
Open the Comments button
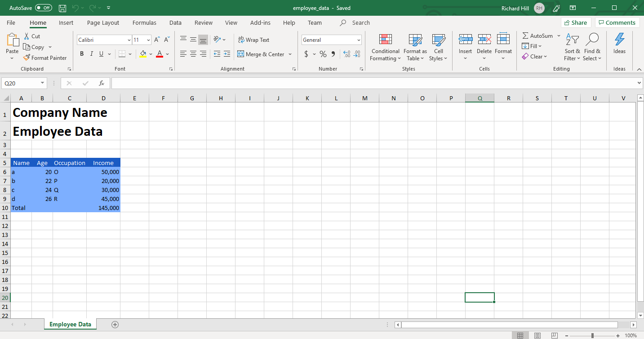coord(617,22)
